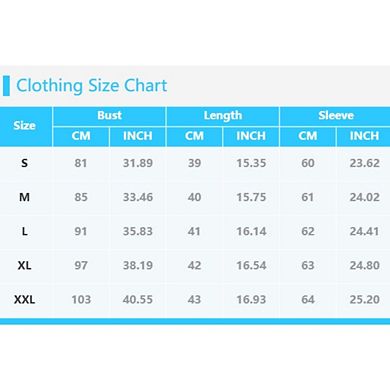Click the Sleeve column header

point(336,115)
